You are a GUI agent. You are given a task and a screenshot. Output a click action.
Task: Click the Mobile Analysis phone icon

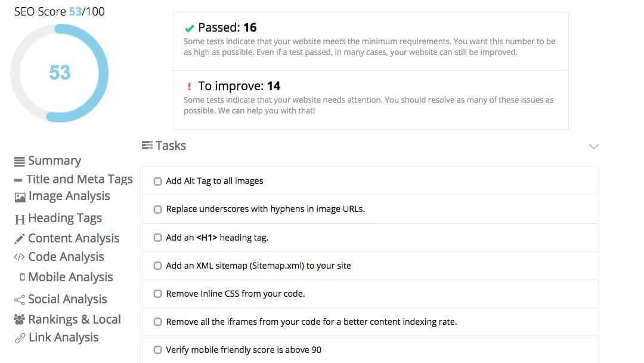click(x=22, y=277)
